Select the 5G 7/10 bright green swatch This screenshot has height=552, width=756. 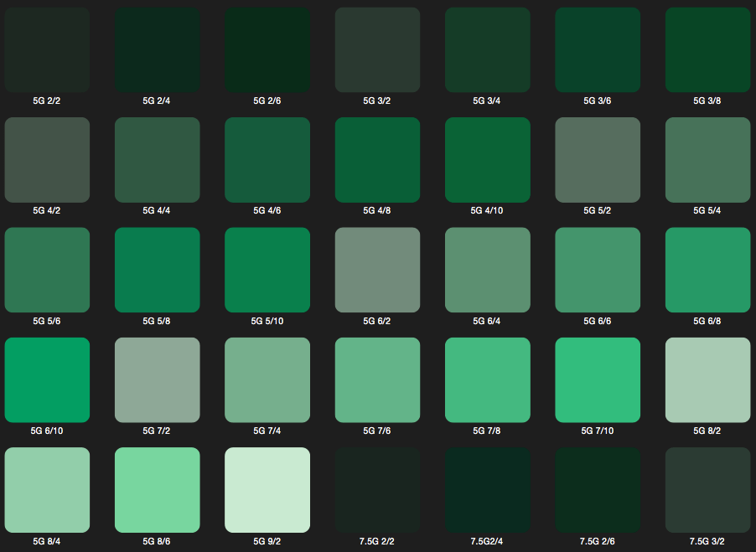tap(598, 379)
